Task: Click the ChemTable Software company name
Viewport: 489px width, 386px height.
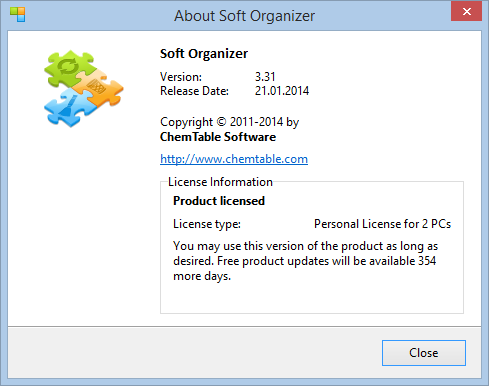Action: pos(218,137)
